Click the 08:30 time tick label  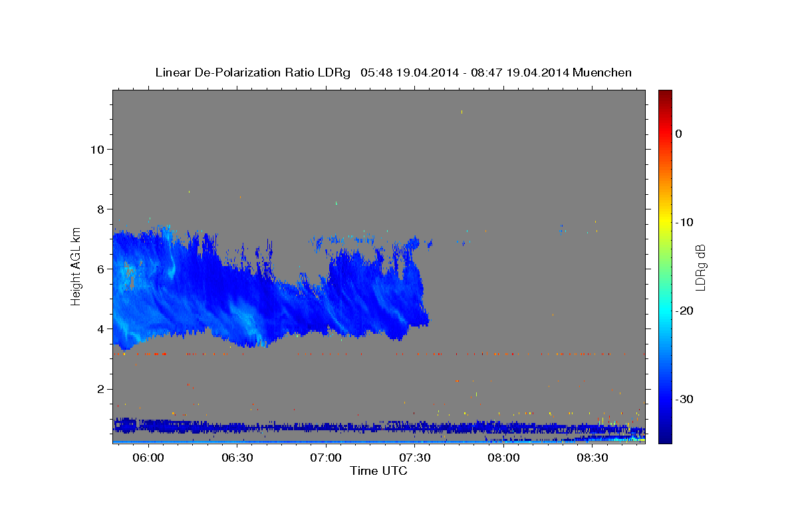(x=593, y=458)
